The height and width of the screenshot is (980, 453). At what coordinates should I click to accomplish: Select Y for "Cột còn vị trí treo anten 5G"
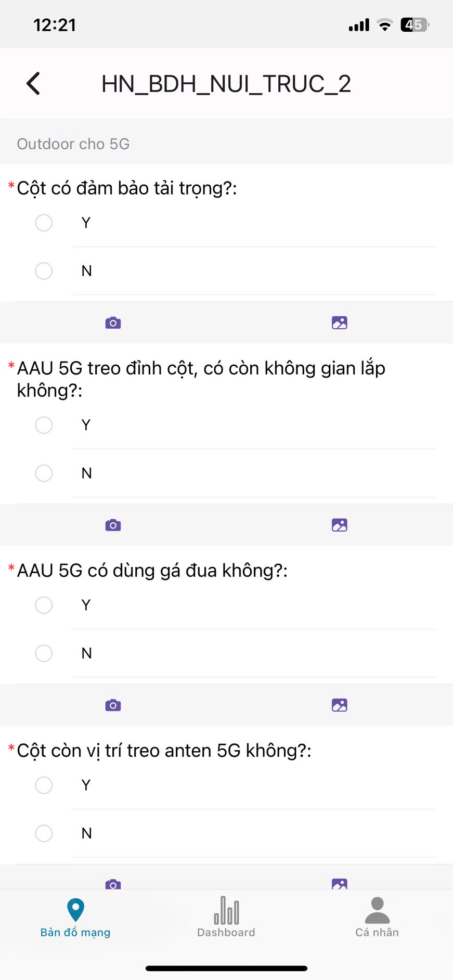(x=44, y=785)
